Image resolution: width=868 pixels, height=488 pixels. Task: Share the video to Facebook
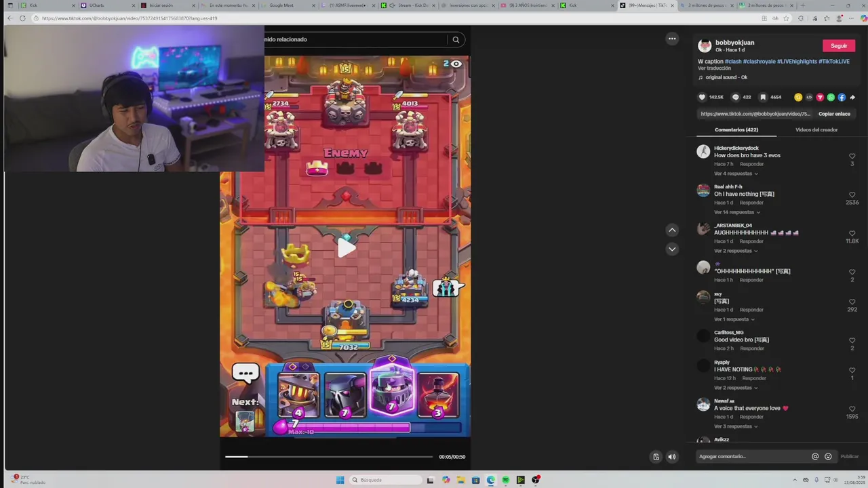(842, 97)
